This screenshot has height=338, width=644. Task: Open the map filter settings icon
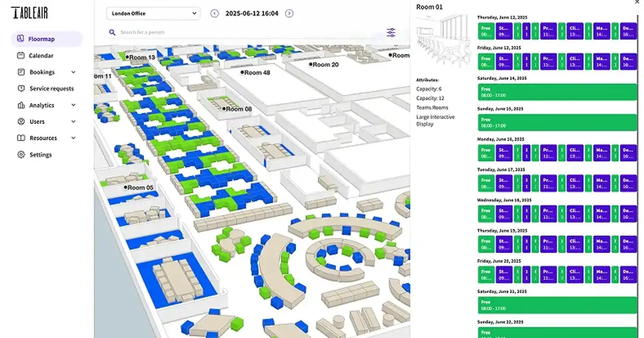click(391, 33)
